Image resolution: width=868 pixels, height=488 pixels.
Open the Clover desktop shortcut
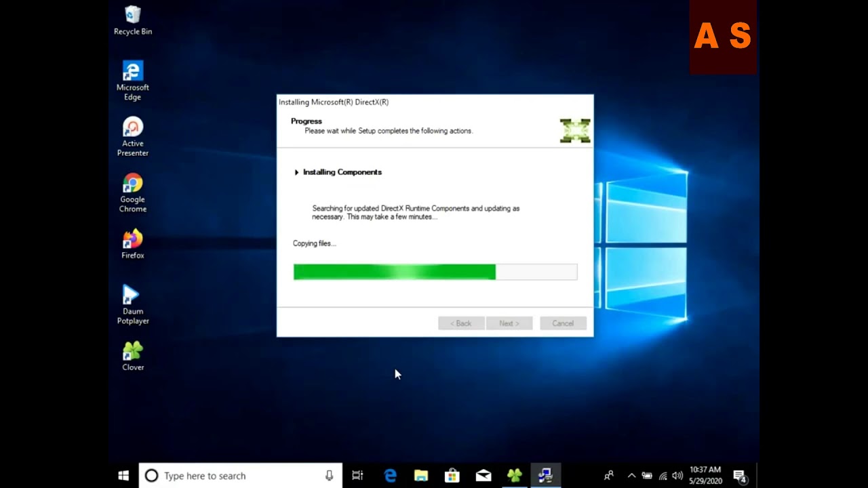(x=133, y=357)
